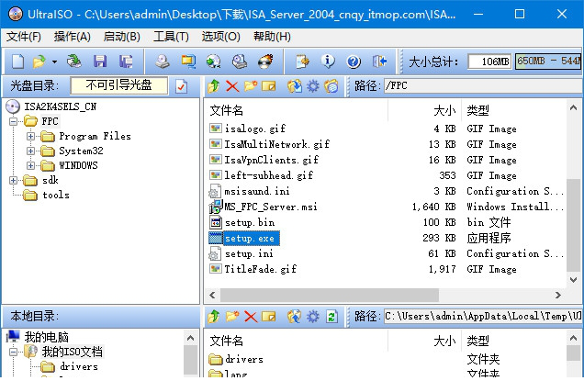The height and width of the screenshot is (392, 584).
Task: Select the TitleFade.gif file
Action: coord(261,269)
